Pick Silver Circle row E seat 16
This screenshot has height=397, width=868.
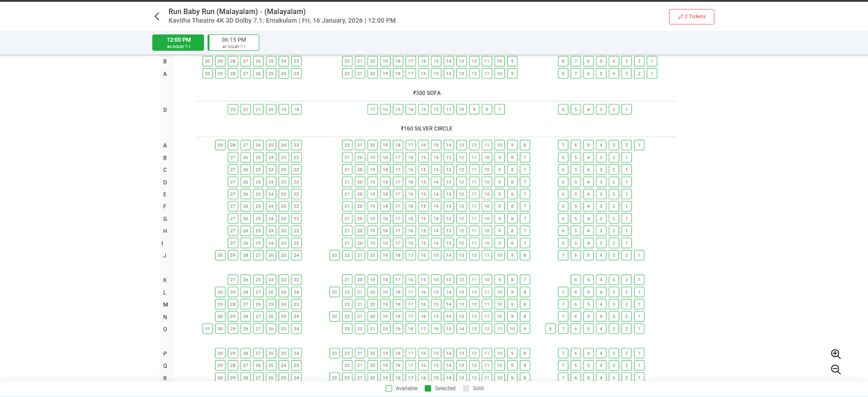point(411,194)
